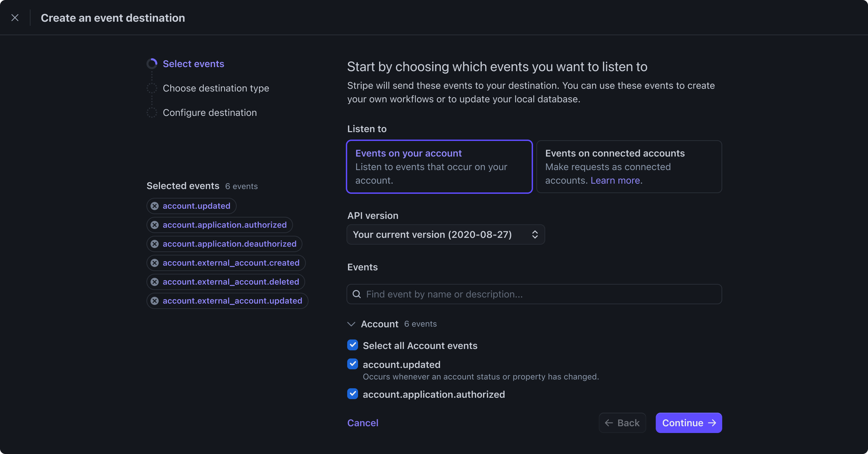Remove account.external_account.deleted chip via X icon
Image resolution: width=868 pixels, height=454 pixels.
[155, 282]
